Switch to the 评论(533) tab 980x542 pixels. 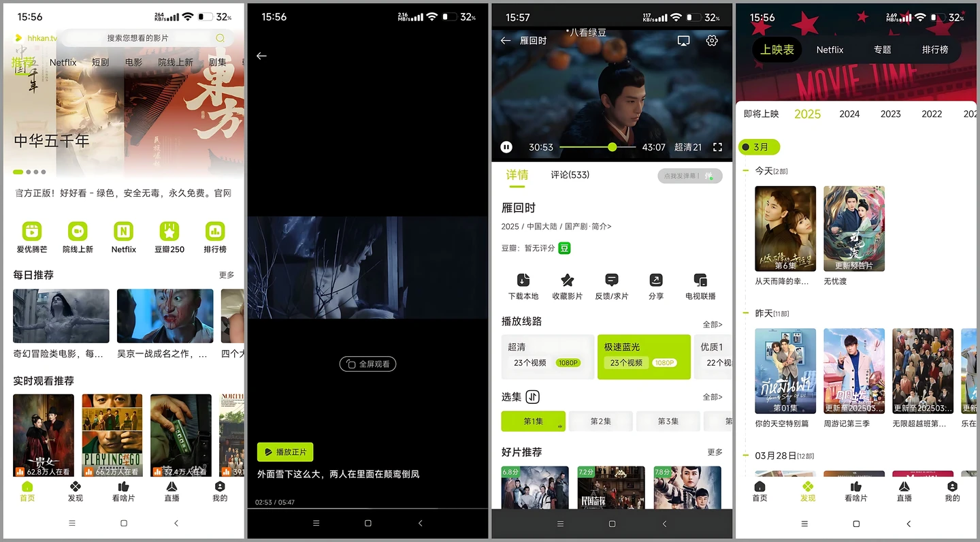570,175
